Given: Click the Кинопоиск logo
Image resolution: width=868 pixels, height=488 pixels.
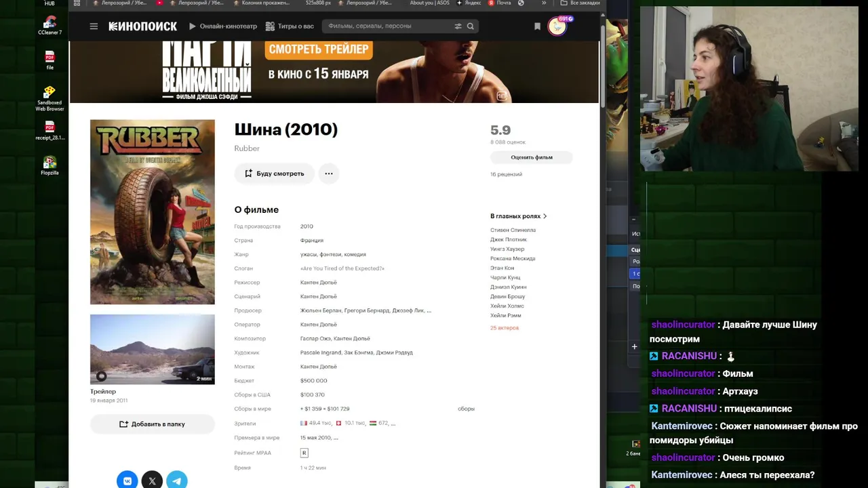Looking at the screenshot, I should (x=143, y=26).
